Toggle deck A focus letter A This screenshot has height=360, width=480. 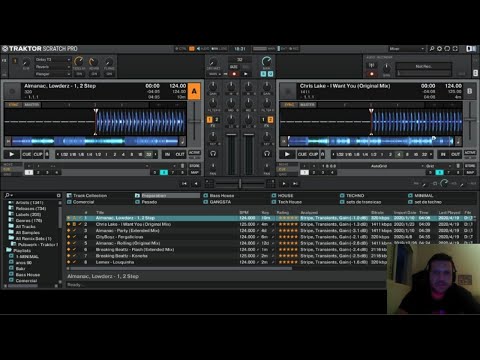click(x=194, y=91)
